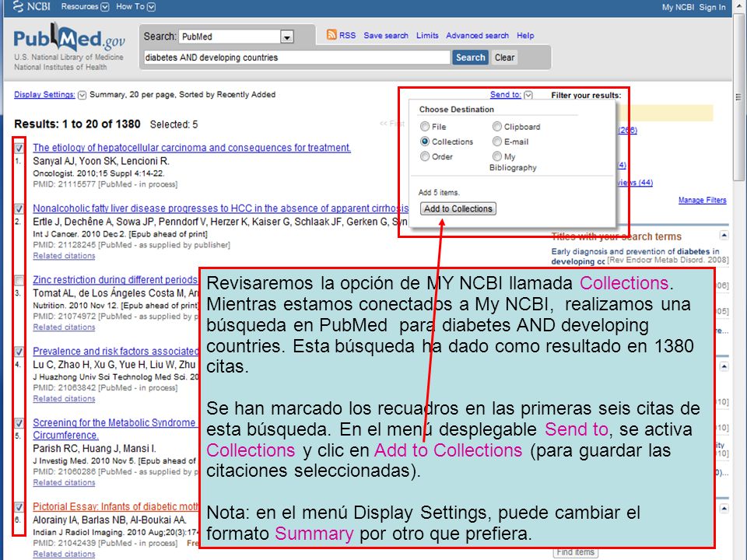Click the blue Search button

470,58
